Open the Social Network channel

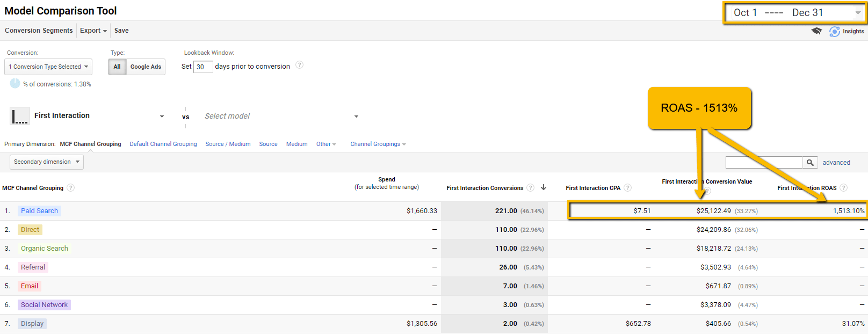click(44, 305)
